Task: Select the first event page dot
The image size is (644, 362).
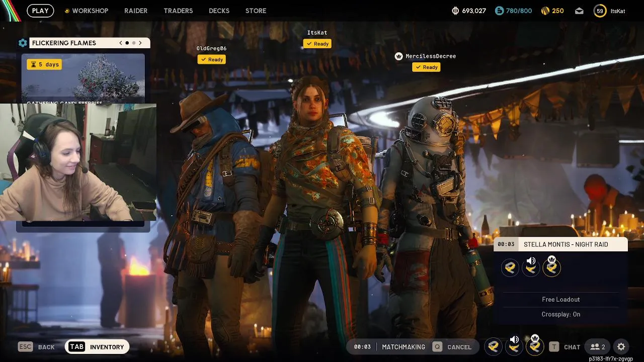Action: (127, 43)
